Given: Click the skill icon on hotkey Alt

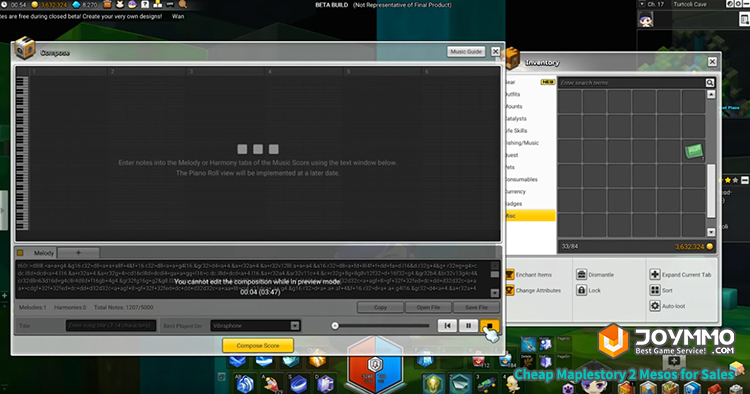Looking at the screenshot, I should 245,383.
